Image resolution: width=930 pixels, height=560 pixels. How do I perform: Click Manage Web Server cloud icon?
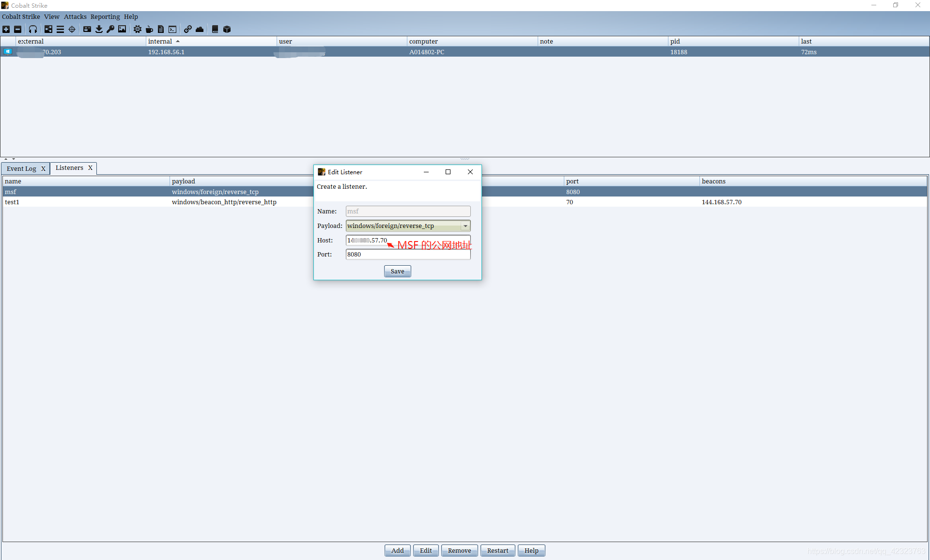pos(200,30)
